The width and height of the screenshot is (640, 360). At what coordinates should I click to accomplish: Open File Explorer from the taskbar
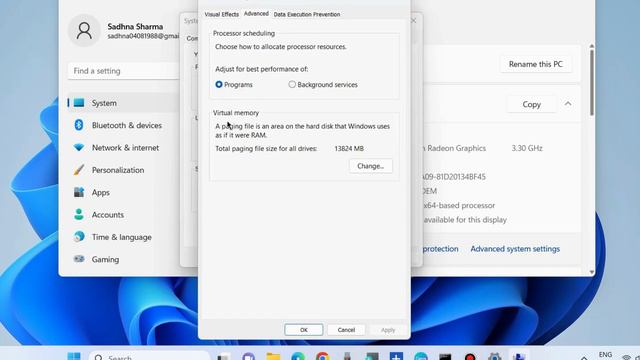point(273,356)
